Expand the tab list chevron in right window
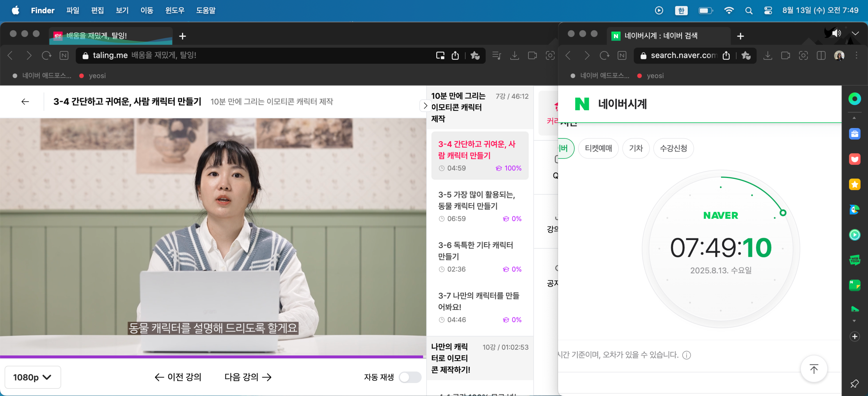The height and width of the screenshot is (396, 868). click(x=855, y=33)
